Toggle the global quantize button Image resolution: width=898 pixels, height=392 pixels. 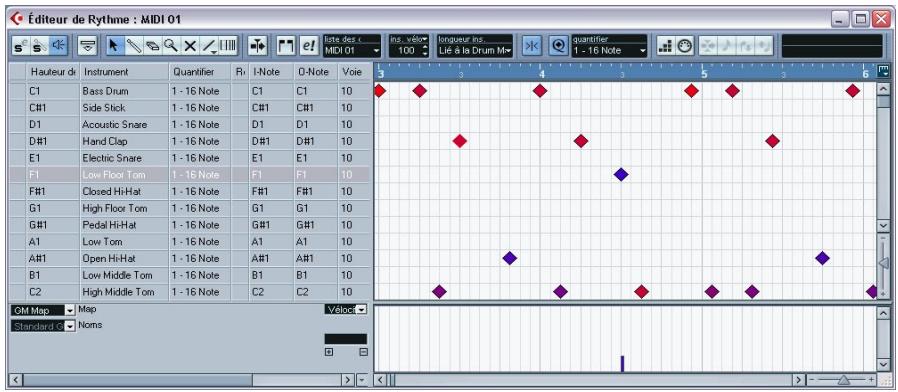(558, 46)
